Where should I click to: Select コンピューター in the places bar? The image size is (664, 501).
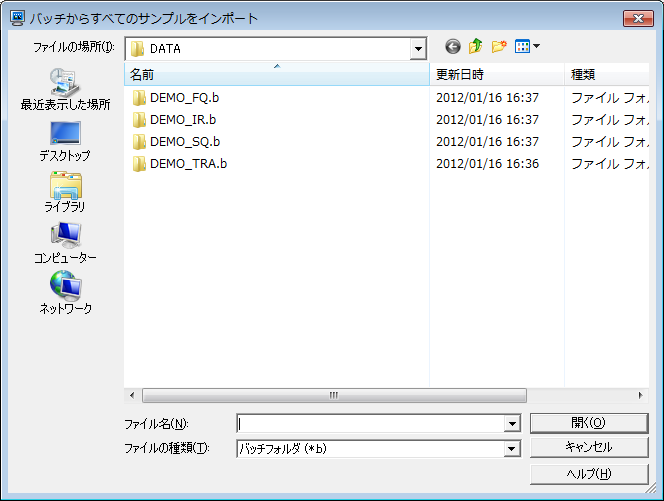pyautogui.click(x=65, y=243)
